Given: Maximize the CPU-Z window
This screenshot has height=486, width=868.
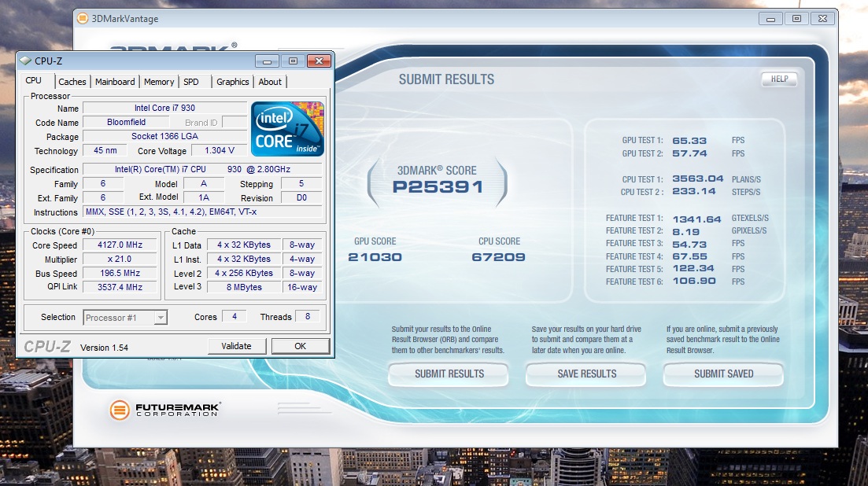Looking at the screenshot, I should pos(293,61).
